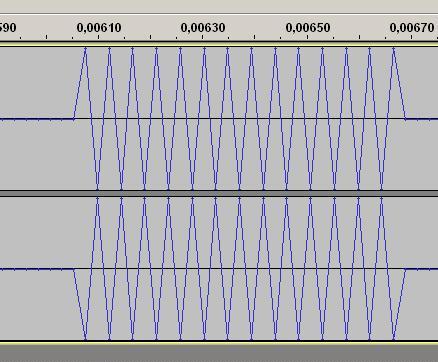The image size is (438, 362).
Task: Click where the lower channel signal begins descending
Action: [x=74, y=269]
